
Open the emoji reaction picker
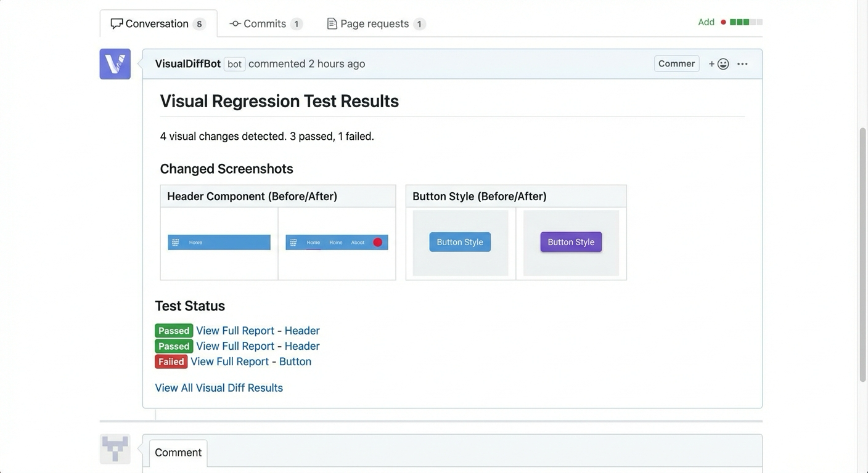(723, 63)
